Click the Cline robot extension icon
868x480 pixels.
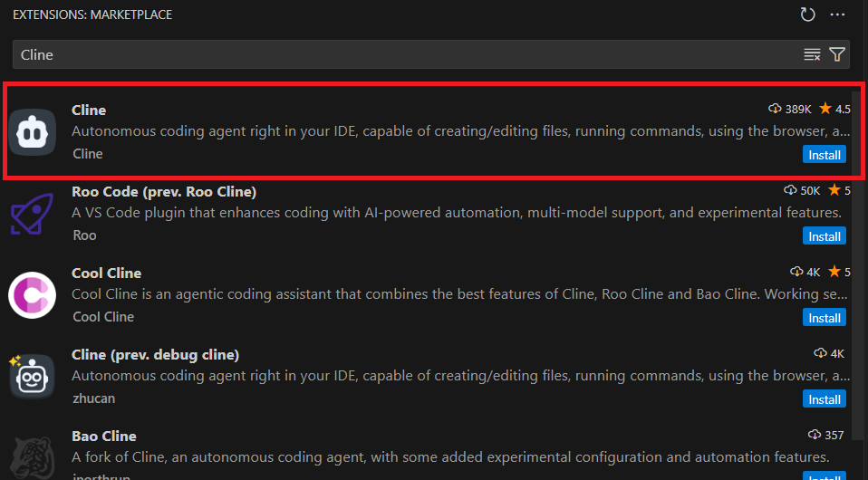click(32, 132)
